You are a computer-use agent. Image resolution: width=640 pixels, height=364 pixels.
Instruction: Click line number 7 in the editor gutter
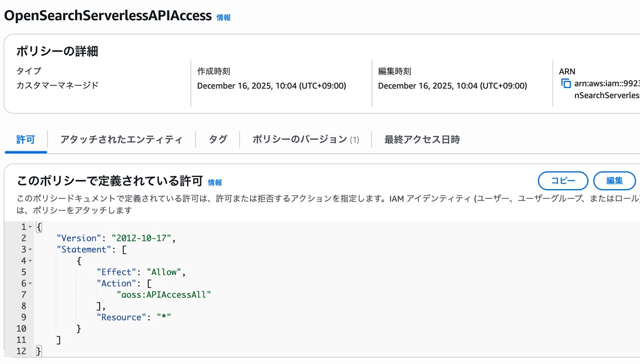[23, 295]
